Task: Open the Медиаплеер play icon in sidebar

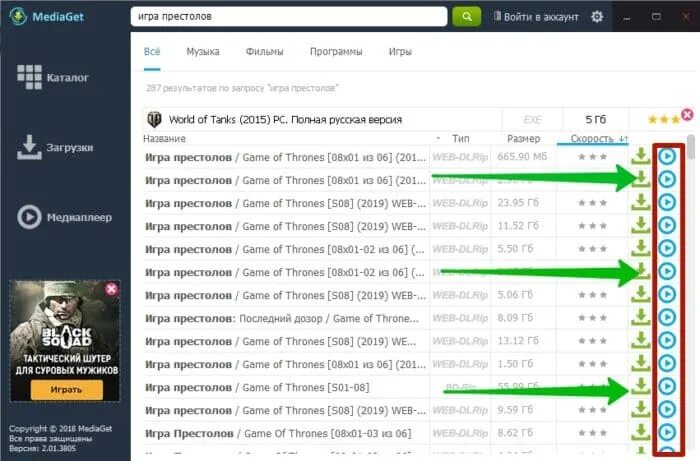Action: [x=29, y=217]
